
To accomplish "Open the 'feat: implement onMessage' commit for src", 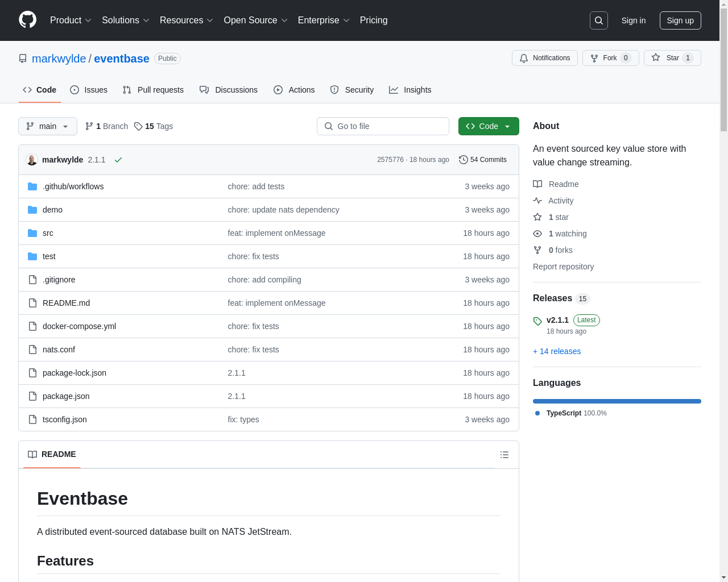I will click(276, 233).
